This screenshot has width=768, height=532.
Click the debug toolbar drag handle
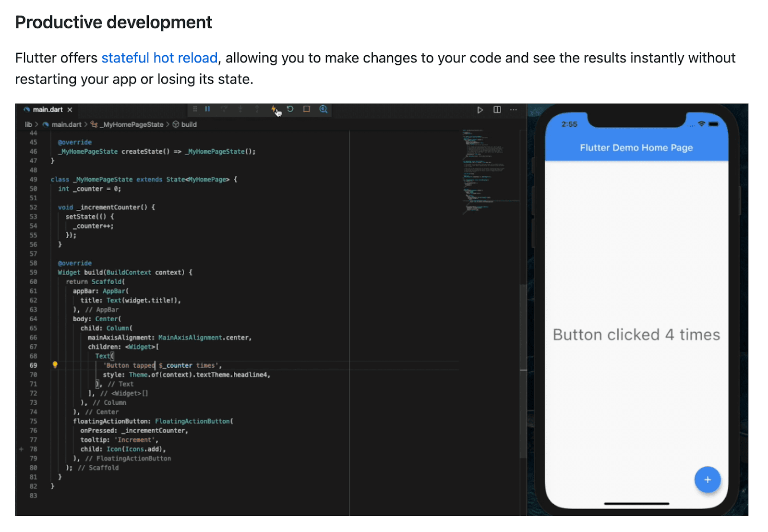tap(195, 109)
